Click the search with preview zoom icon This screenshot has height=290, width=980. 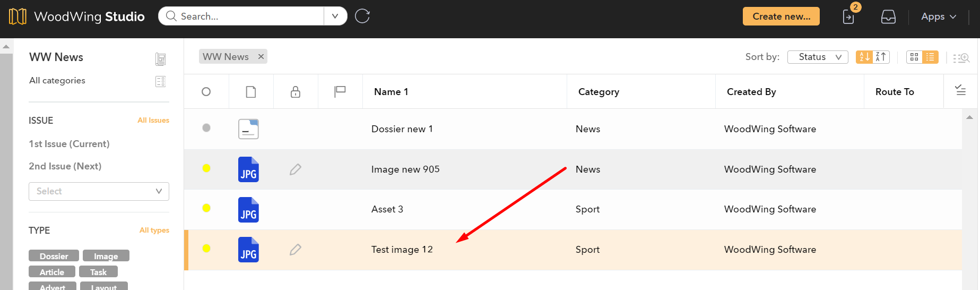tap(961, 57)
